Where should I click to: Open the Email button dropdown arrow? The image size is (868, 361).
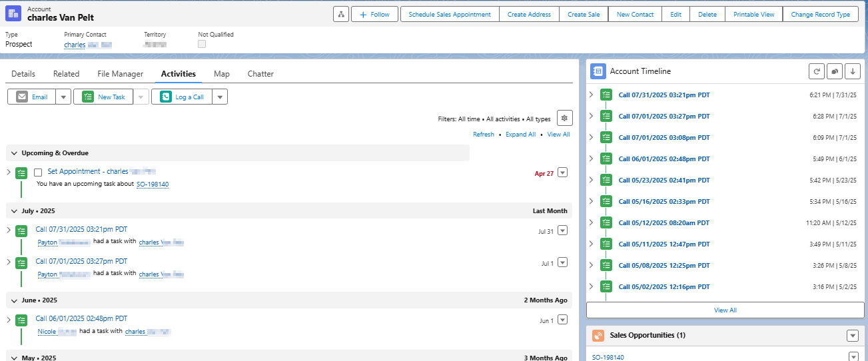pyautogui.click(x=63, y=97)
